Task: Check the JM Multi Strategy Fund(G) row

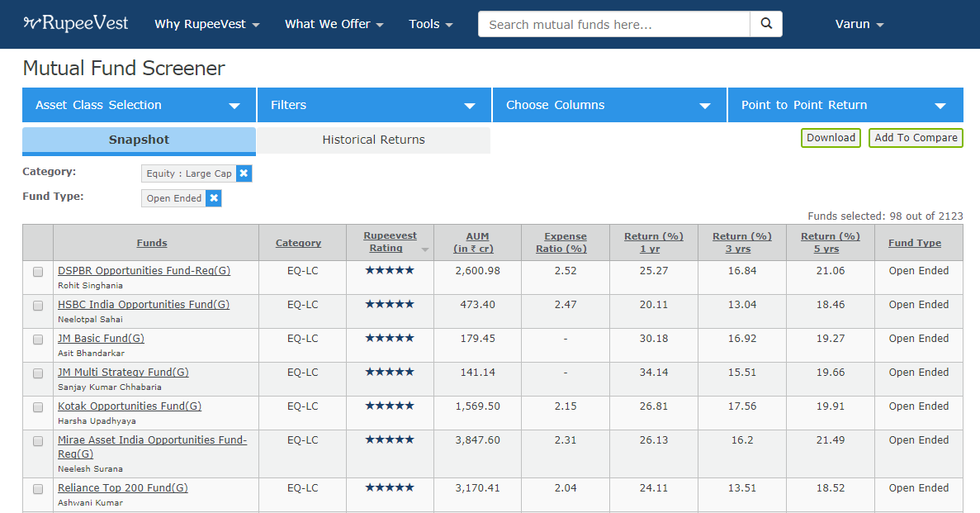Action: coord(38,373)
